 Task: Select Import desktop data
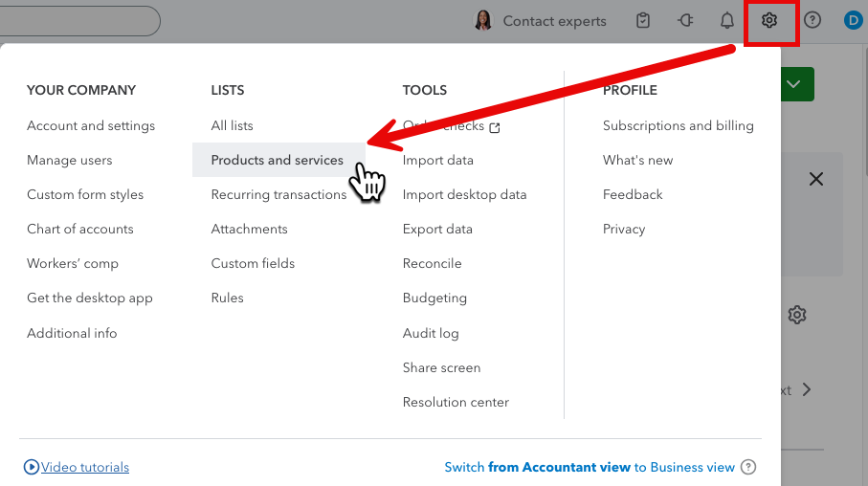pyautogui.click(x=464, y=195)
